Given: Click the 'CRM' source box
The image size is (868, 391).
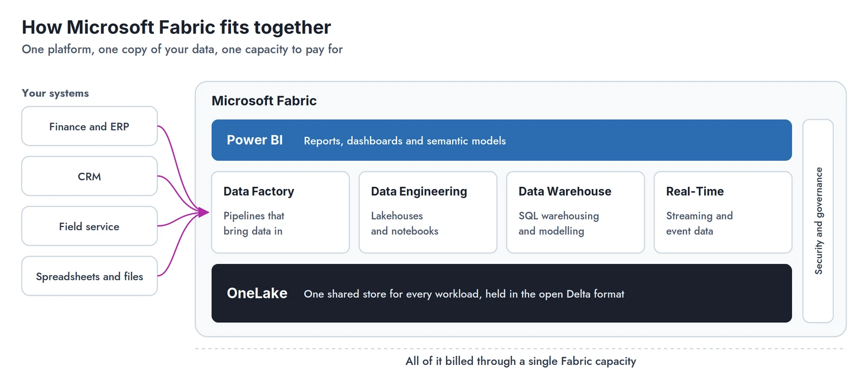Looking at the screenshot, I should coord(90,176).
